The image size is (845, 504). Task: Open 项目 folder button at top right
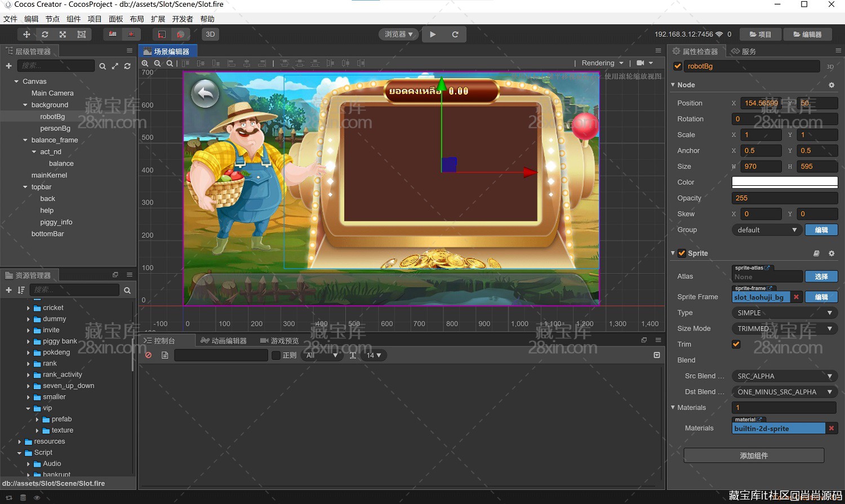(760, 34)
